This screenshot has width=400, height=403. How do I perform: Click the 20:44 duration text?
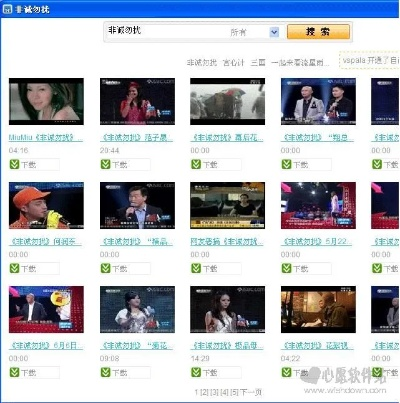click(x=110, y=151)
